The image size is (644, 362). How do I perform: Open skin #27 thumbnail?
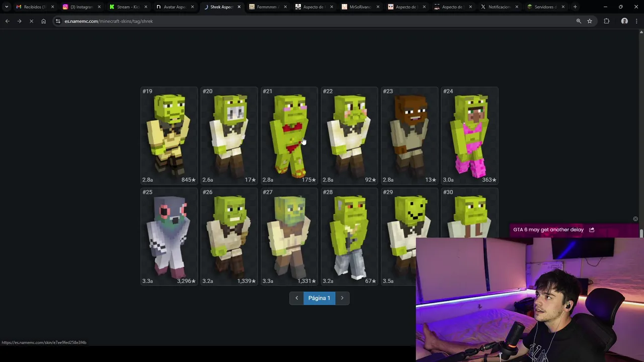tap(289, 237)
